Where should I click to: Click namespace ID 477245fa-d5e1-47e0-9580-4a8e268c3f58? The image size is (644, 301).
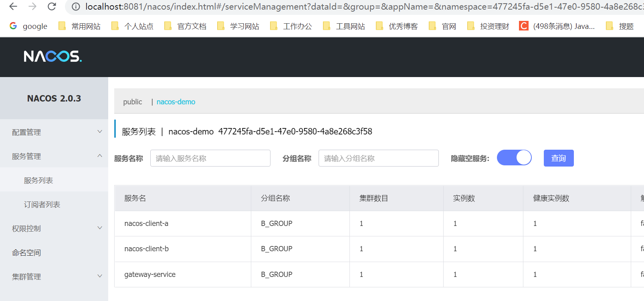(295, 132)
